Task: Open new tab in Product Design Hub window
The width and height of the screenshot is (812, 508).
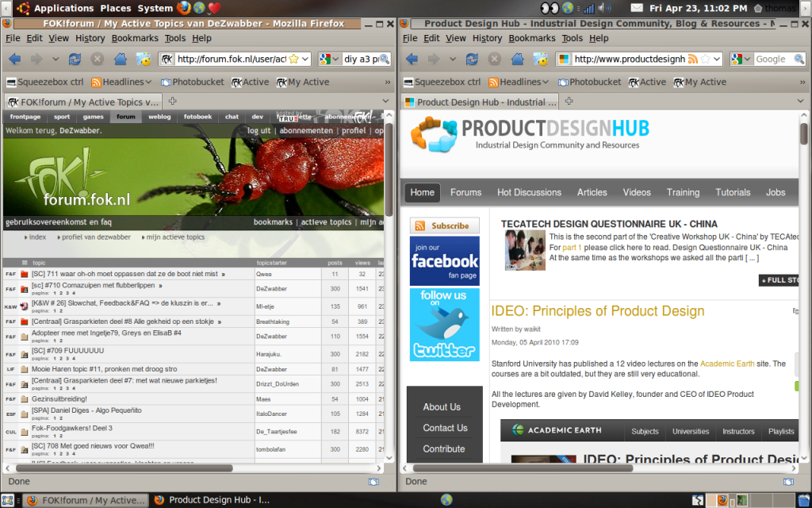Action: click(569, 101)
